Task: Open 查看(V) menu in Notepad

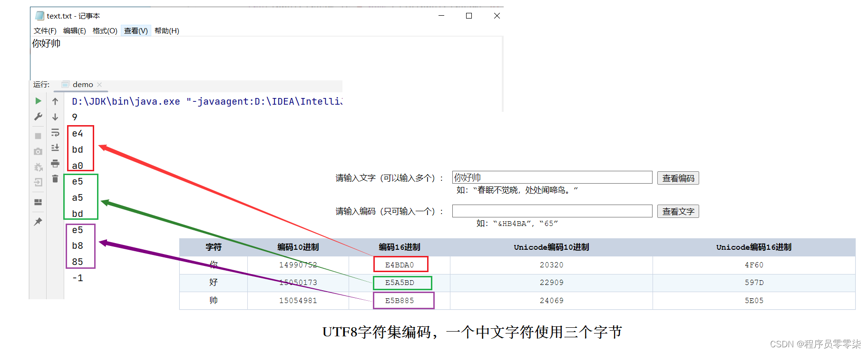Action: 136,31
